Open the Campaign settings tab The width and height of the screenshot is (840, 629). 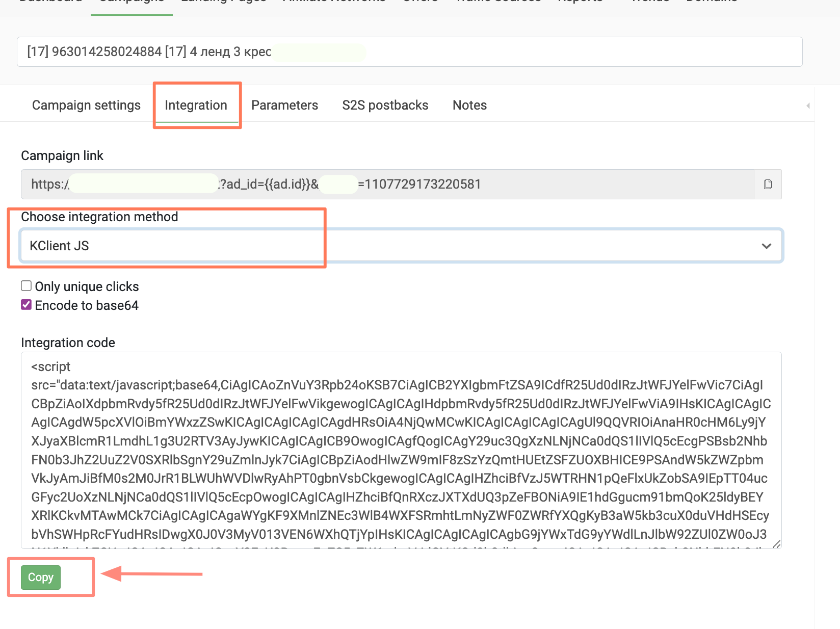[x=86, y=105]
